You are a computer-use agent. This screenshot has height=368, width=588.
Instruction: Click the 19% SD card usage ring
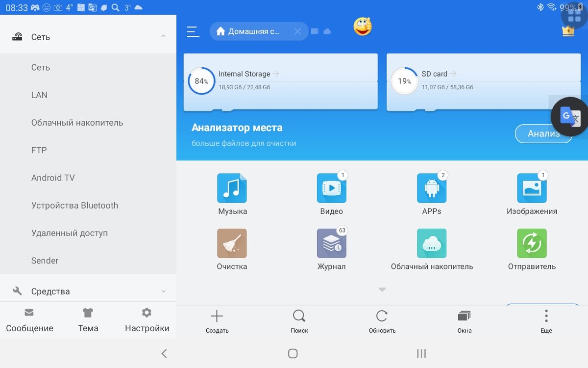point(404,81)
